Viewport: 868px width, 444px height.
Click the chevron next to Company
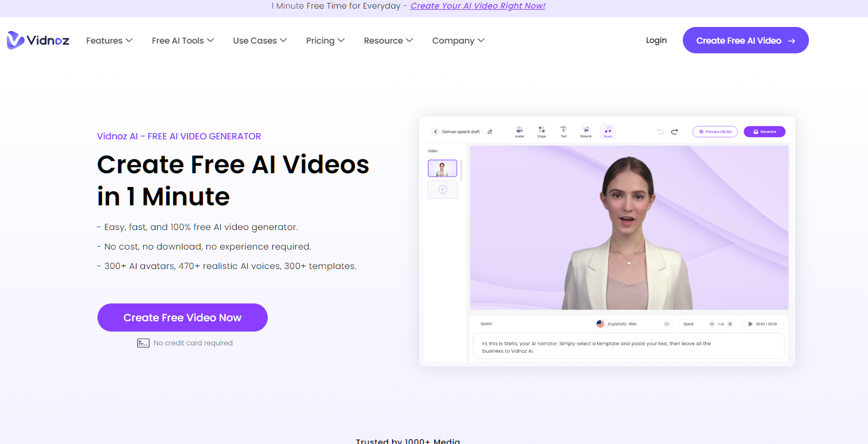481,40
